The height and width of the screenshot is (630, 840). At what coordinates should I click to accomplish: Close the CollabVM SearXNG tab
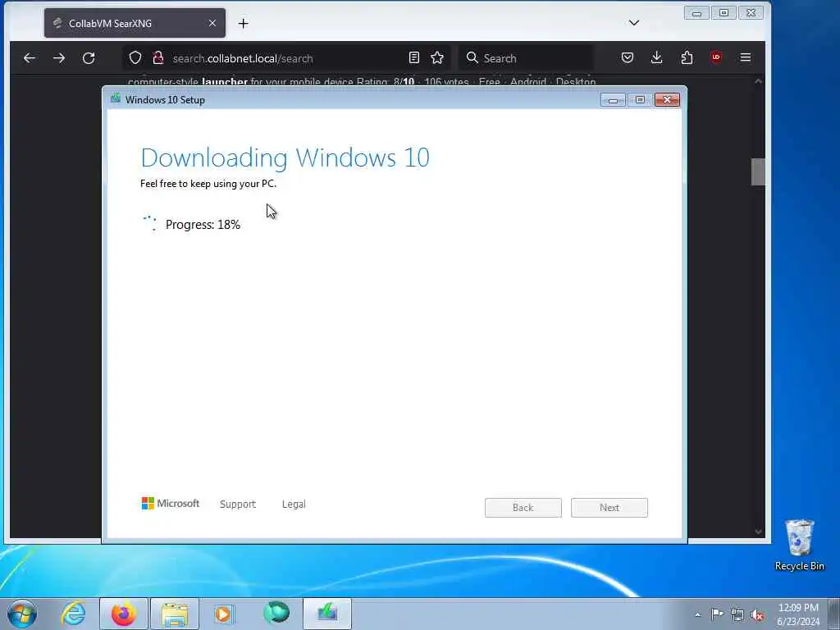tap(212, 23)
